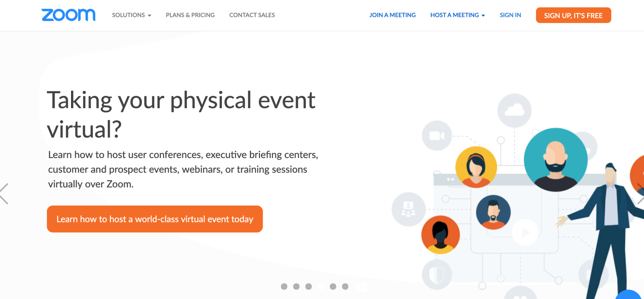Expand the Host a Meeting dropdown
644x299 pixels.
[x=458, y=15]
